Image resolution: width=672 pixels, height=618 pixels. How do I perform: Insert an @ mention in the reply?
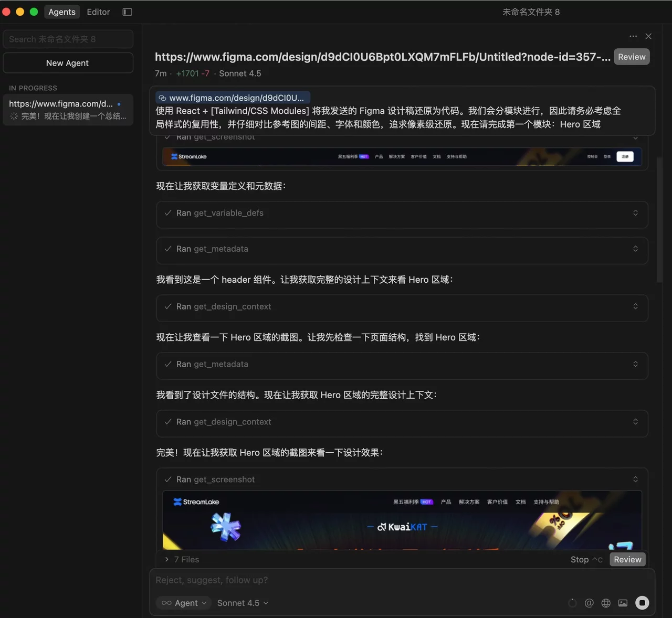(x=589, y=603)
